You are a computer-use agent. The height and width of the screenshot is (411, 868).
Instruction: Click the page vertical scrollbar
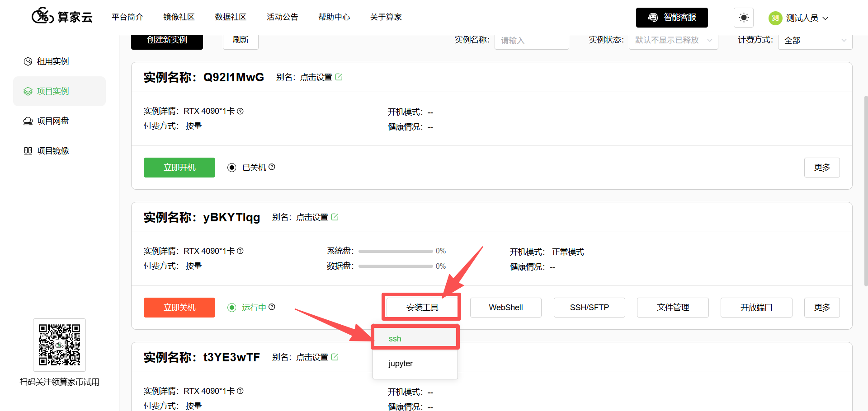[865, 191]
